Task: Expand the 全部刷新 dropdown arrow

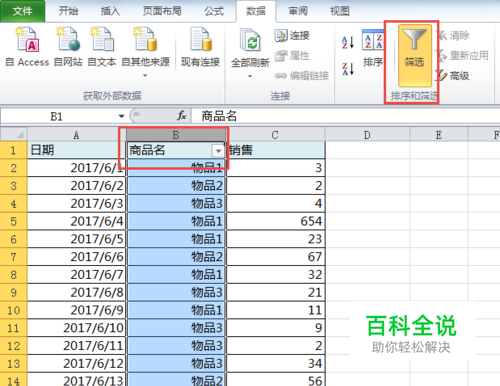Action: [250, 76]
